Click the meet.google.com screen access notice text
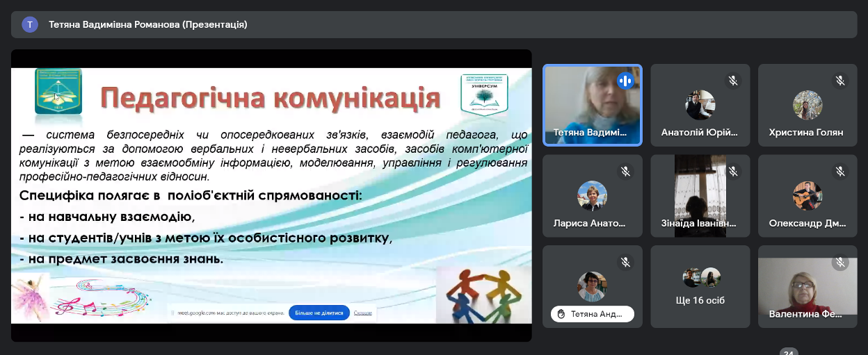The width and height of the screenshot is (868, 355). pos(230,313)
